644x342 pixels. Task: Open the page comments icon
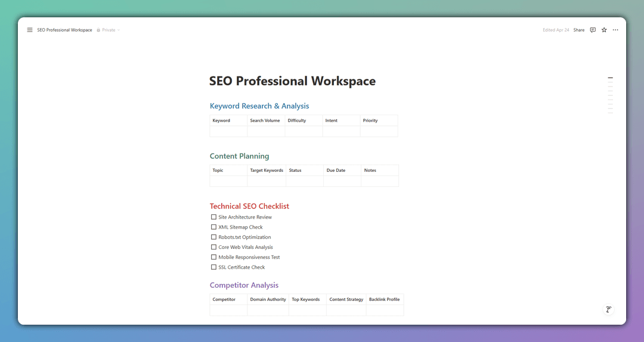(593, 30)
